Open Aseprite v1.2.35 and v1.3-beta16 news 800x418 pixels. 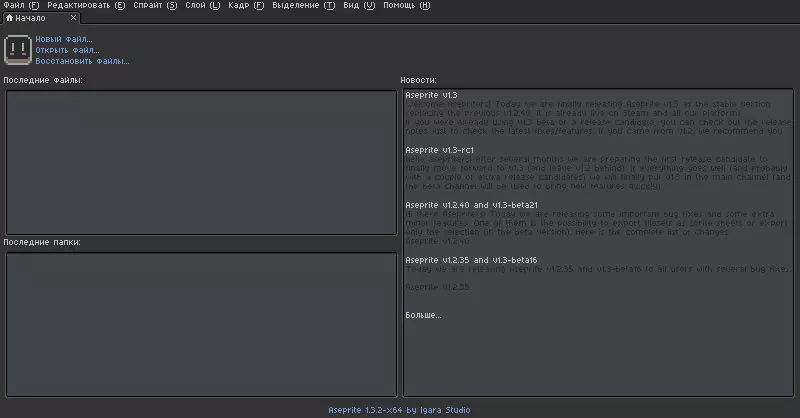(471, 260)
